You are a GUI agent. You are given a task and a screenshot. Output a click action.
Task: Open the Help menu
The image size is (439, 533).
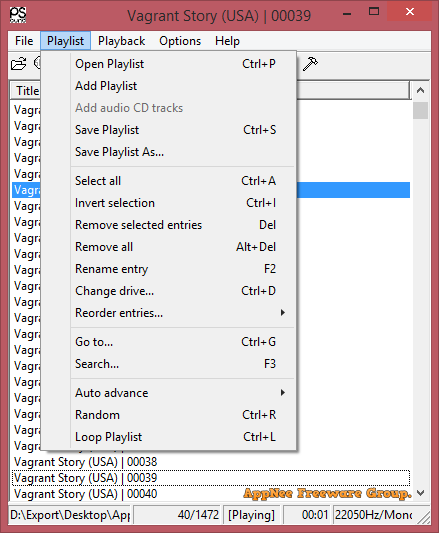[227, 41]
